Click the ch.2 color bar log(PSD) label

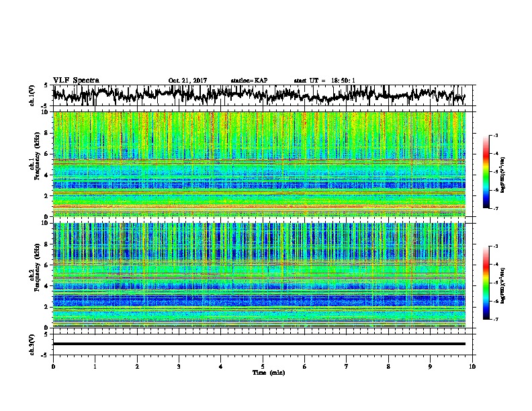(x=503, y=285)
